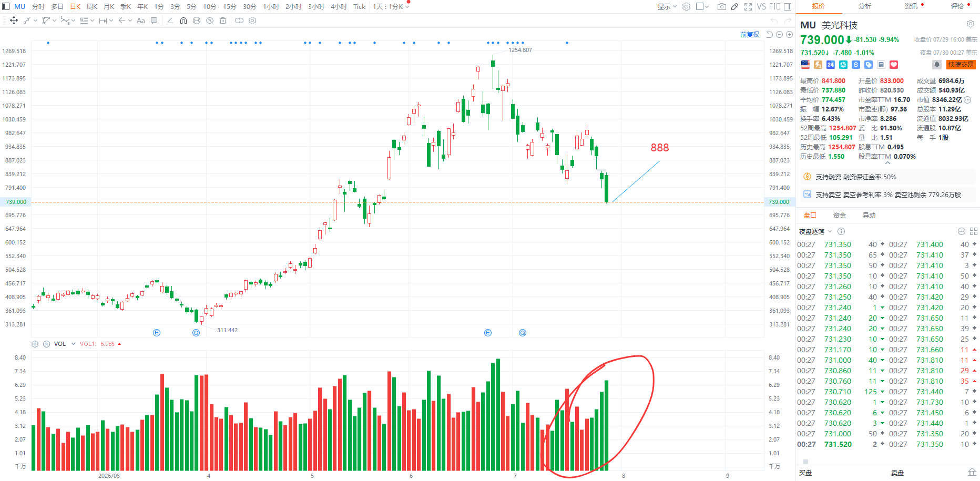The image size is (980, 481).
Task: Select the range measurement tool
Action: click(x=103, y=21)
